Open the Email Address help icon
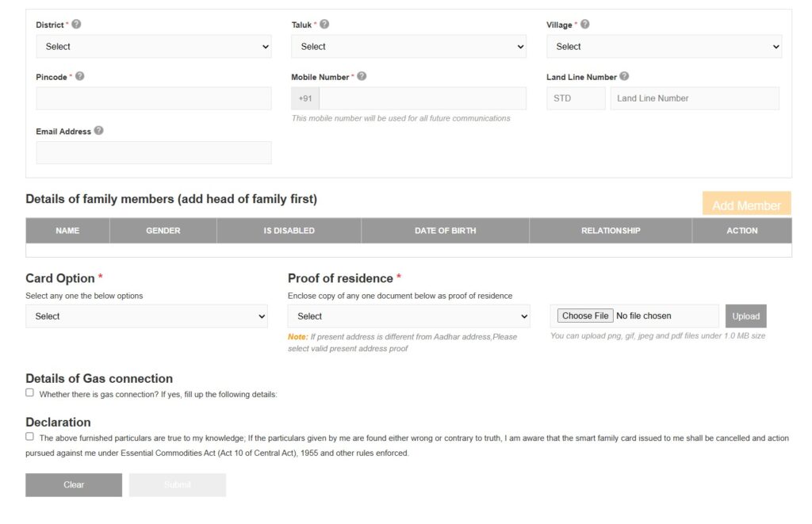This screenshot has width=812, height=524. click(98, 131)
